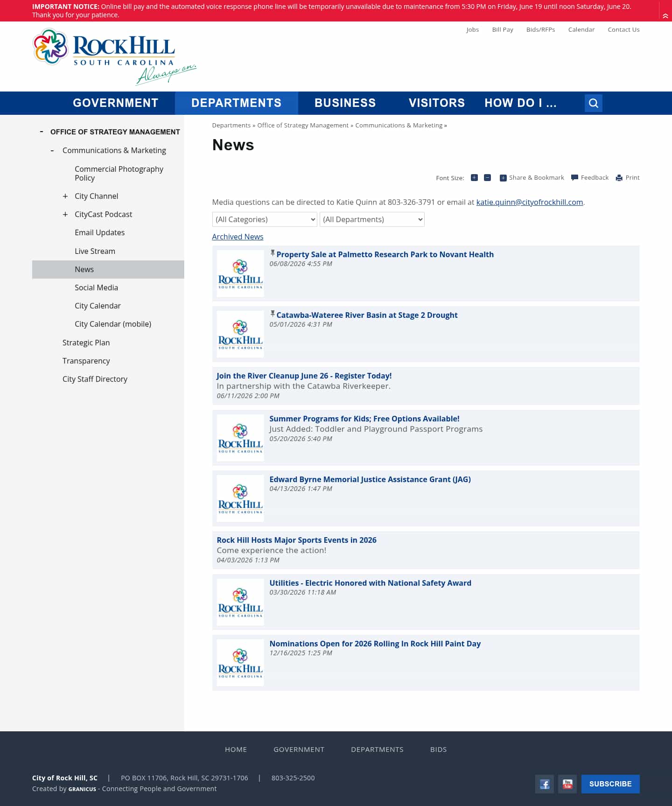Open Join the River Cleanup June 26 article
This screenshot has height=806, width=672.
(x=304, y=376)
